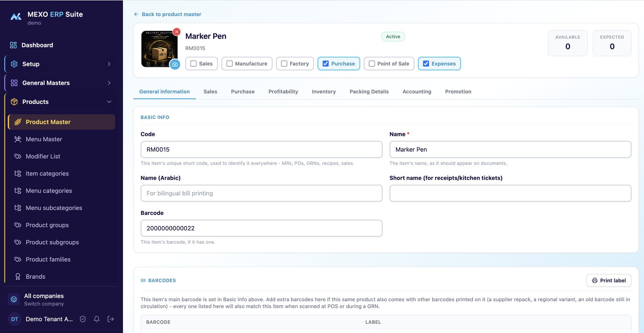Click the All companies switch icon
This screenshot has width=644, height=333.
(14, 299)
